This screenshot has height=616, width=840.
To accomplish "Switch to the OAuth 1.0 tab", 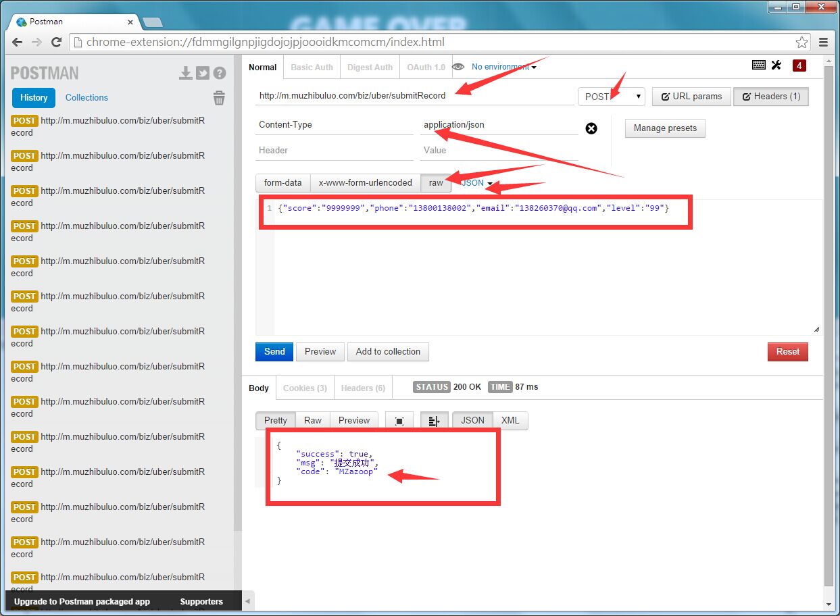I will pyautogui.click(x=426, y=68).
